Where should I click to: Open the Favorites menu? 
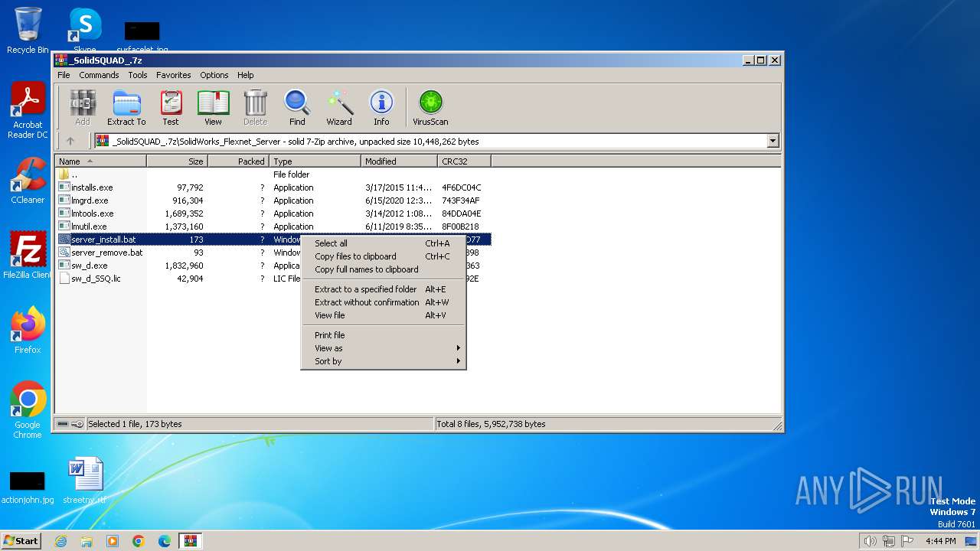tap(174, 75)
